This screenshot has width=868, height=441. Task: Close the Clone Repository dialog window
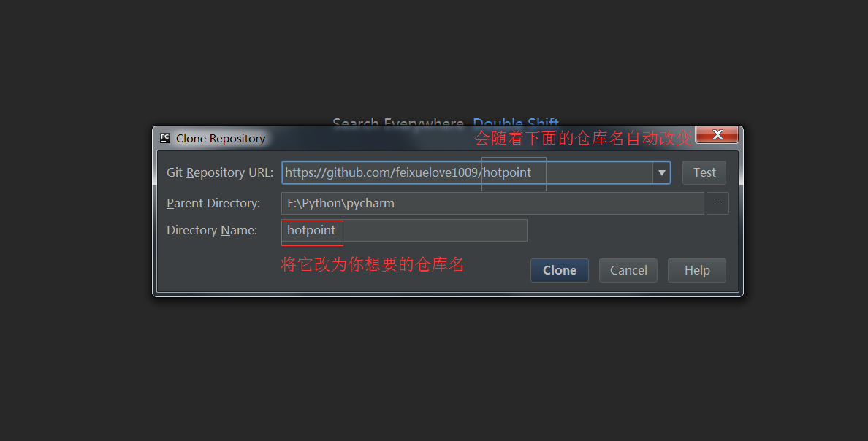tap(717, 135)
